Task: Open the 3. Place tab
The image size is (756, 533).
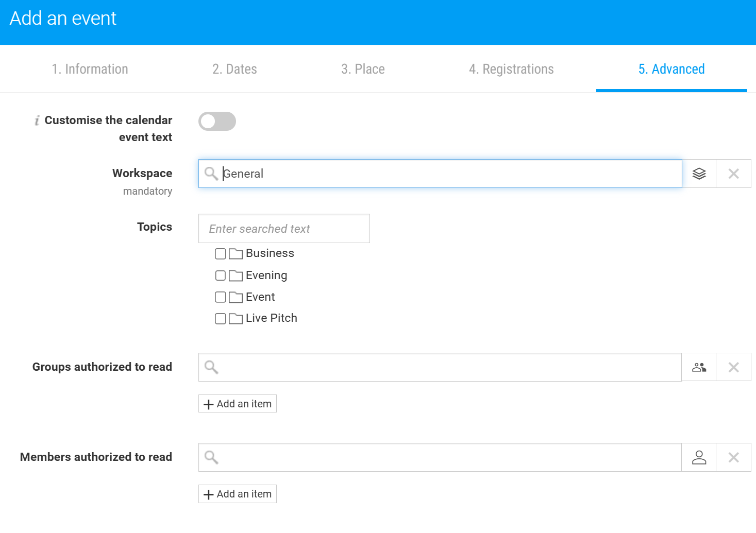Action: pos(363,69)
